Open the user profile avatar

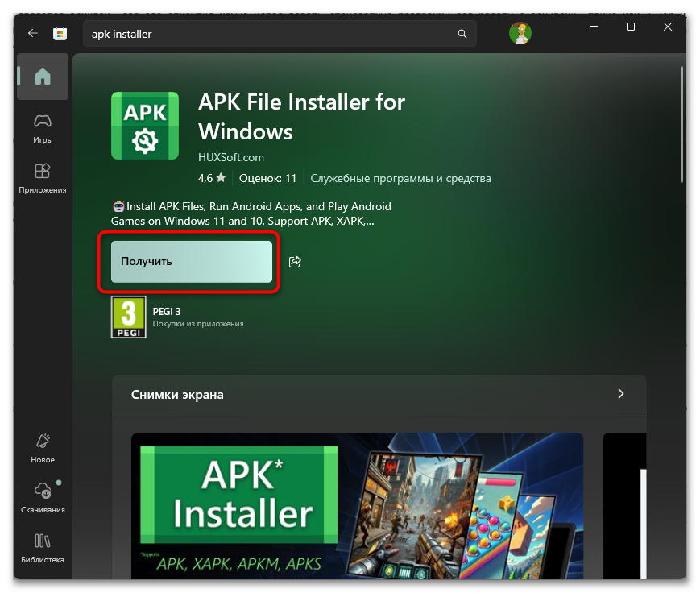point(520,34)
